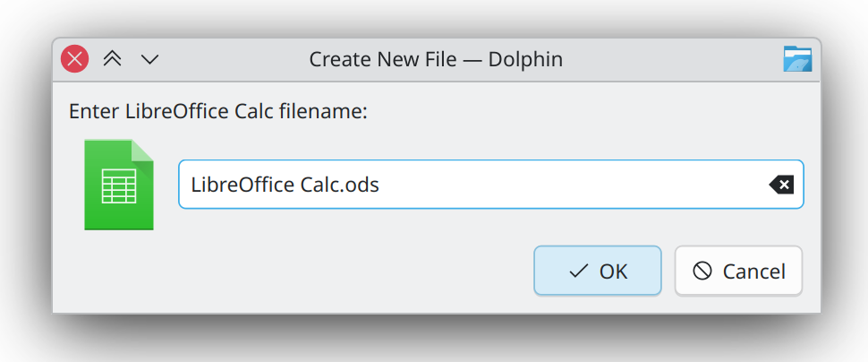Click the checkmark icon on OK button
Screen dimensions: 868x362
point(578,271)
